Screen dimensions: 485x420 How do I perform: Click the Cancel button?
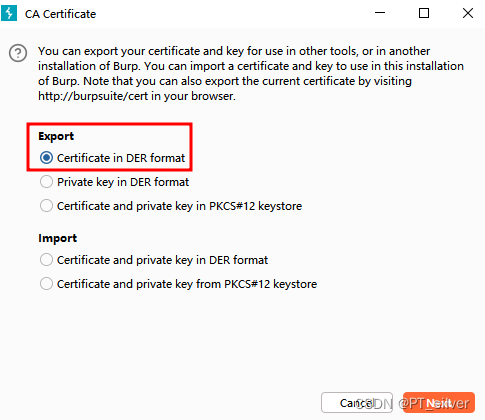357,403
